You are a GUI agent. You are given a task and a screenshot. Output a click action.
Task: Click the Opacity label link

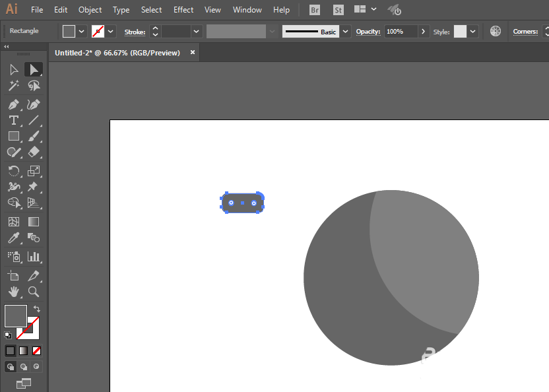pos(368,32)
